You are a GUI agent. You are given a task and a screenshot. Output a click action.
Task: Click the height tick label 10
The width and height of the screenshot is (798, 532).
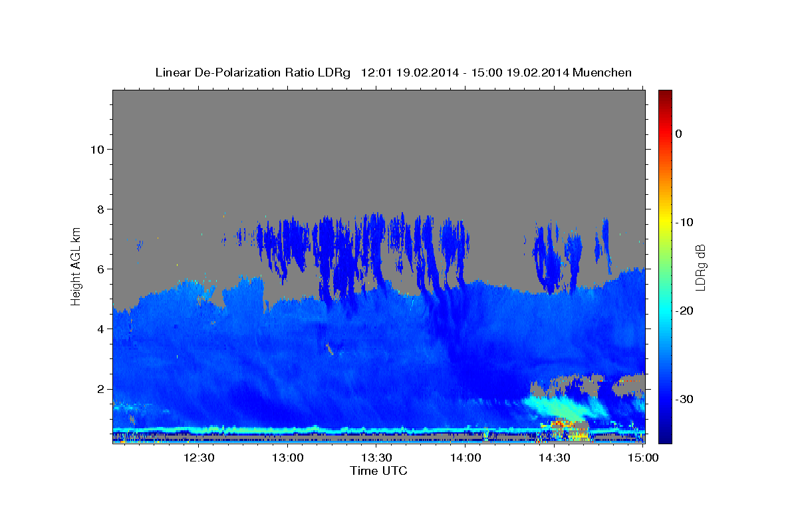click(x=96, y=149)
